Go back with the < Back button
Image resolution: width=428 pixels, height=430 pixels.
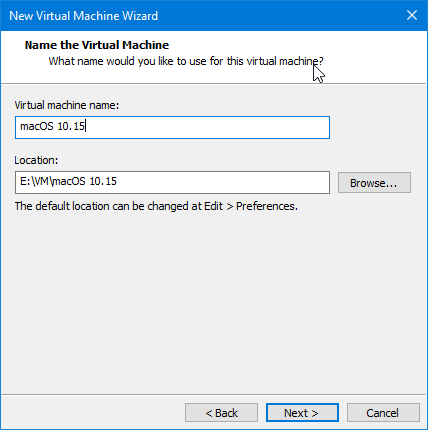point(221,413)
